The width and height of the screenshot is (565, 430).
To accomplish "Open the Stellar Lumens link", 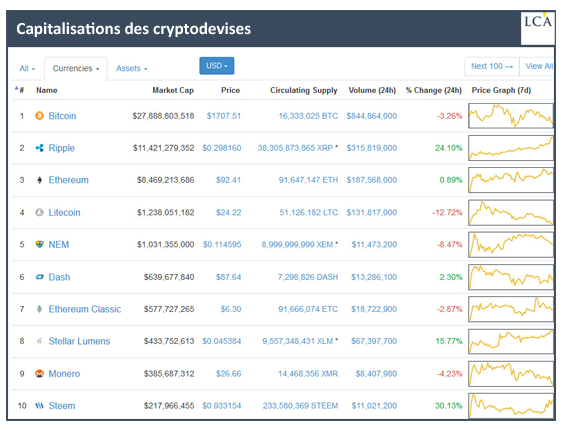I will (x=79, y=341).
